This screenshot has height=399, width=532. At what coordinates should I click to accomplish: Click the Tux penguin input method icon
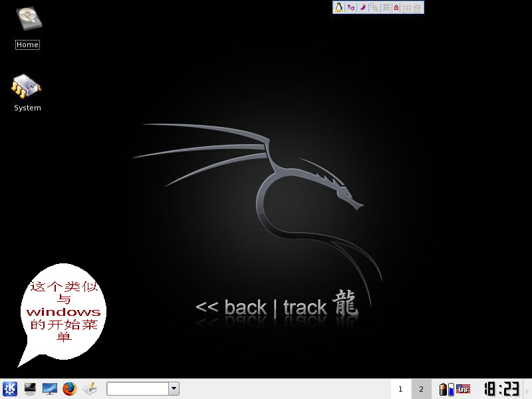339,7
